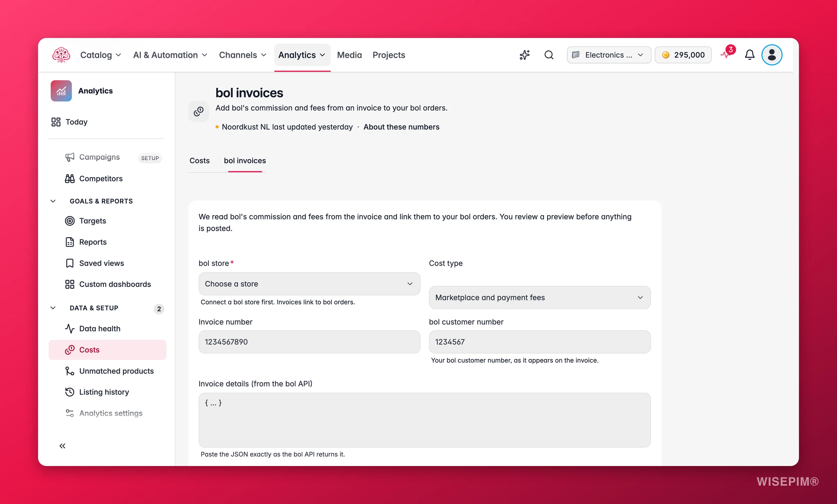Click the 295,000 credits button
This screenshot has width=837, height=504.
point(683,55)
